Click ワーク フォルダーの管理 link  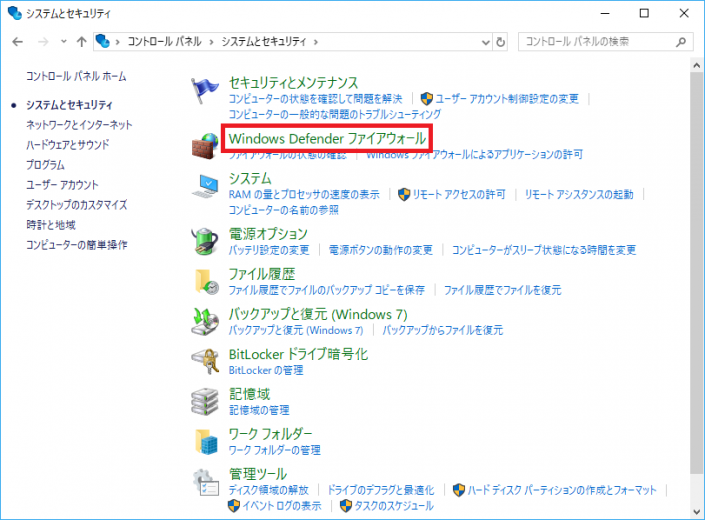point(275,450)
